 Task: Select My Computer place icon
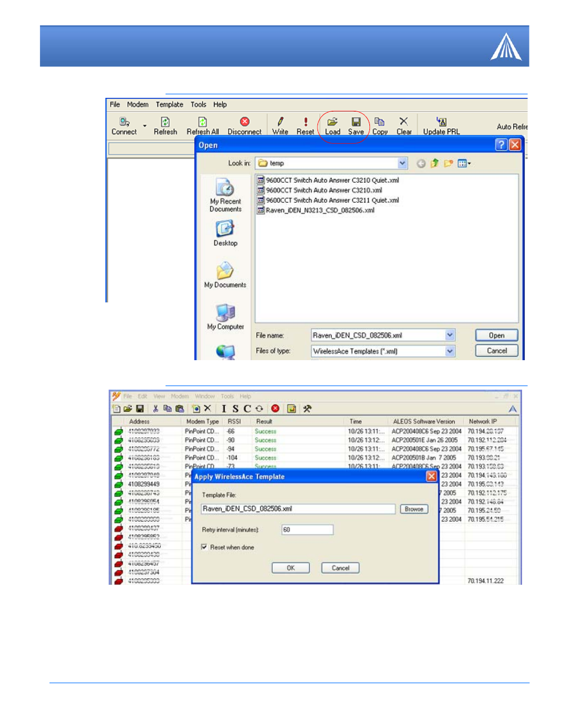pyautogui.click(x=225, y=312)
